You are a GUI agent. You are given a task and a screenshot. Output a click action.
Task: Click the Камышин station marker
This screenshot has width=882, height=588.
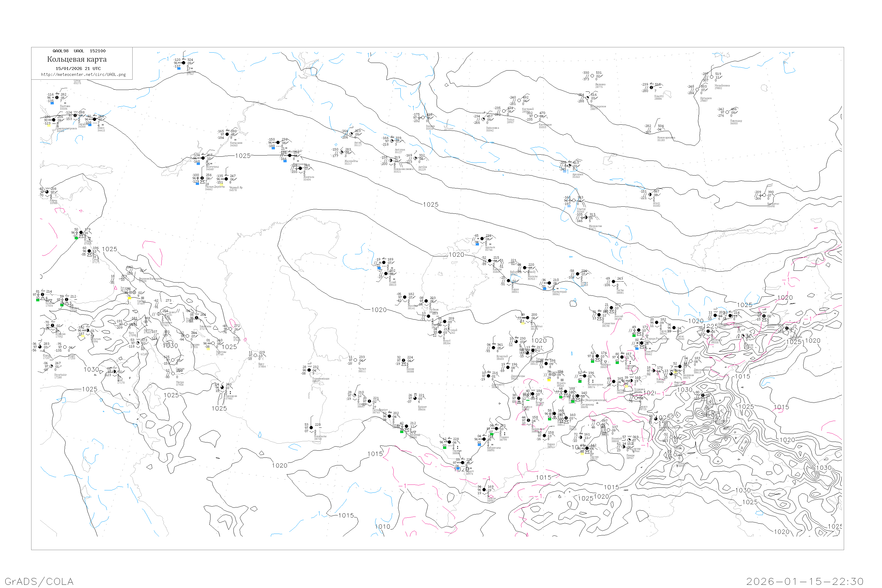227,134
